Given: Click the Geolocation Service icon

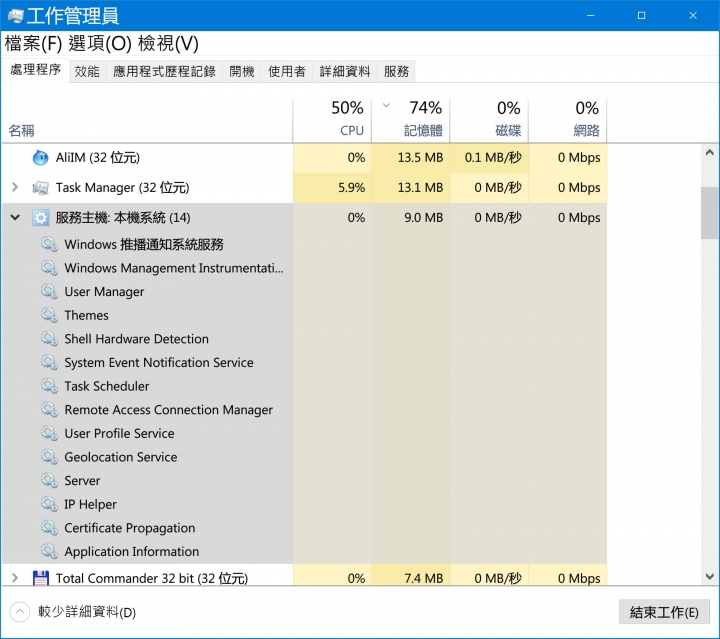Looking at the screenshot, I should click(49, 457).
